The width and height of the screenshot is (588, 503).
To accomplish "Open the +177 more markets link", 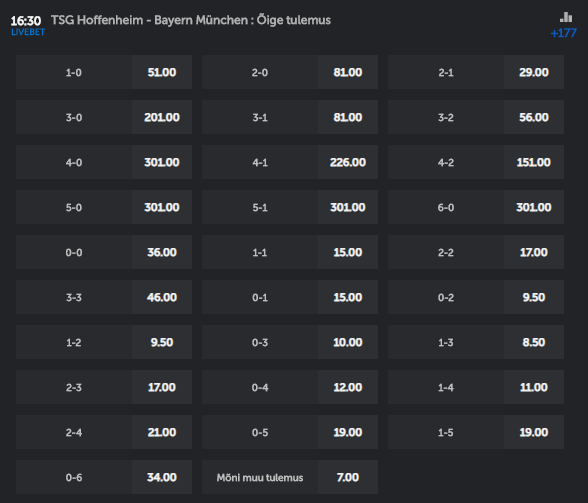I will (563, 33).
